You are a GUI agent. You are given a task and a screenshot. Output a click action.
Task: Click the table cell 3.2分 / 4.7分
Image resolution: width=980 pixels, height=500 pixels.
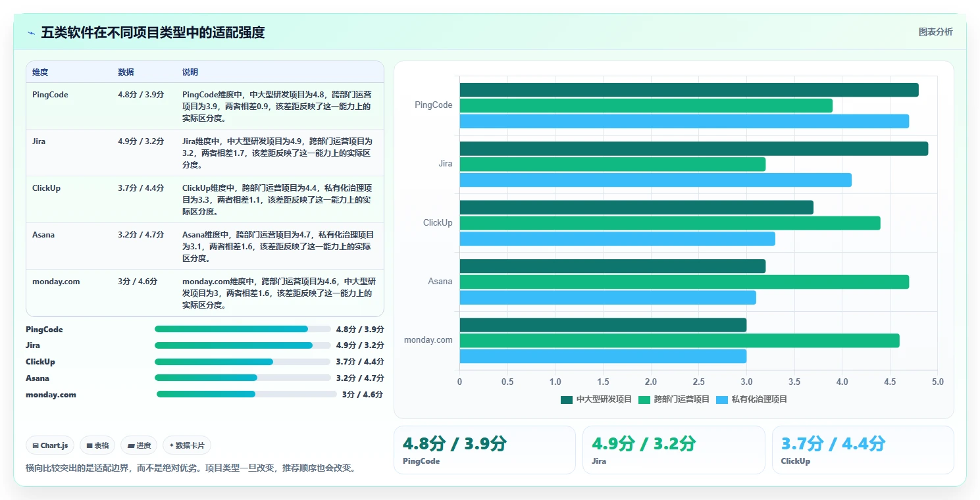click(141, 235)
